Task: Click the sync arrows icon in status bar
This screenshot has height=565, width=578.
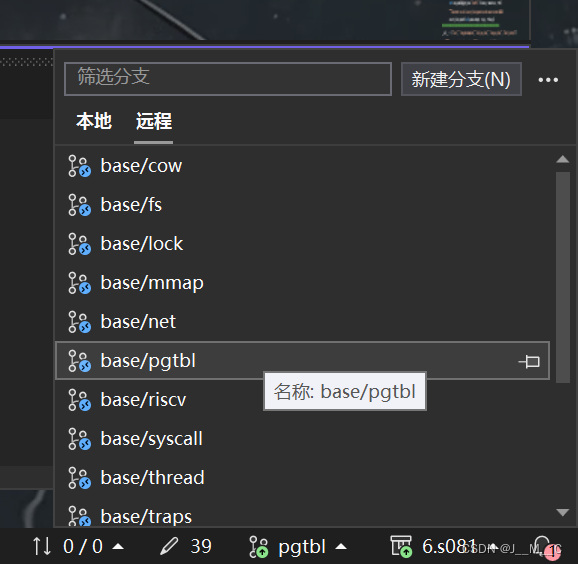Action: (x=42, y=546)
